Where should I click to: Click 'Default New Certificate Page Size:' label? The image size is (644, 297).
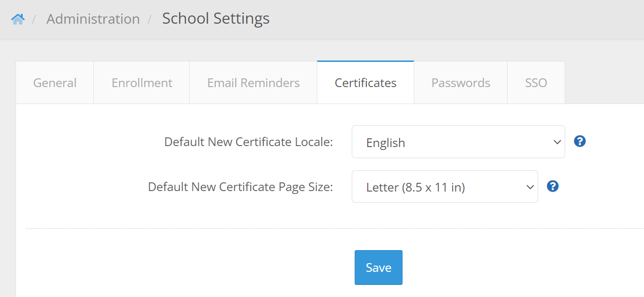(x=240, y=187)
